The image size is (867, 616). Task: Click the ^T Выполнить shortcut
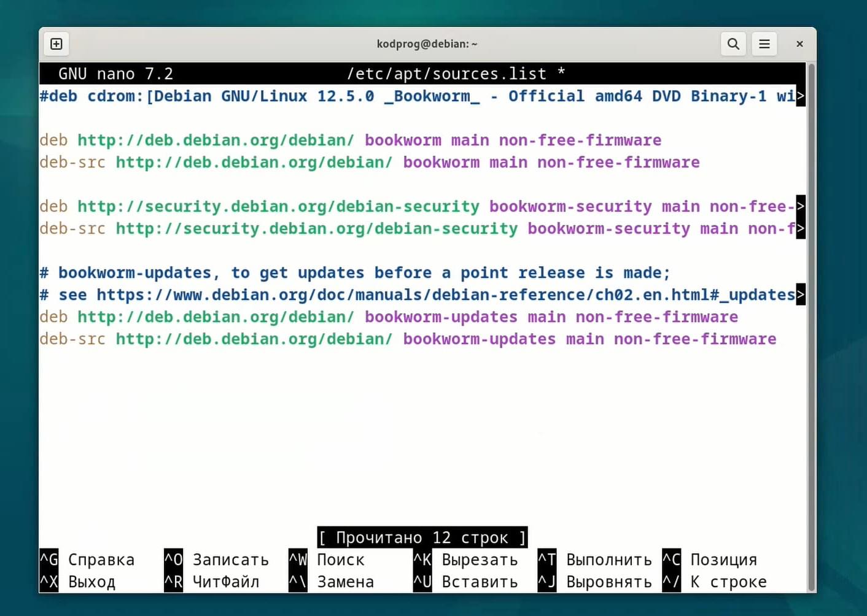click(595, 560)
